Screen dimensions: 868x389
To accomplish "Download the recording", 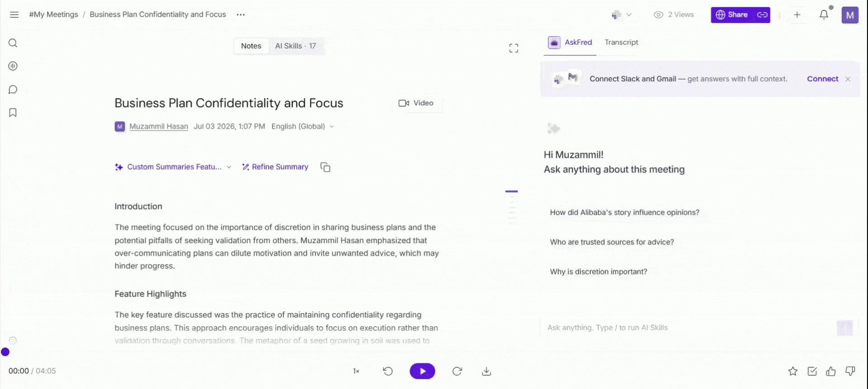I will [486, 371].
